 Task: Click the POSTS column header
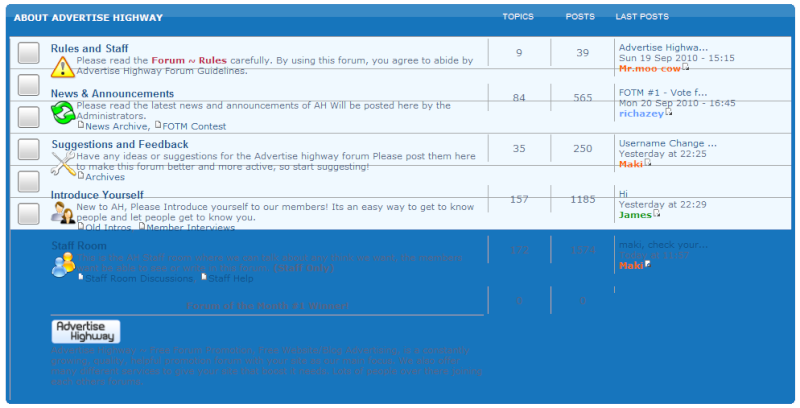coord(580,17)
